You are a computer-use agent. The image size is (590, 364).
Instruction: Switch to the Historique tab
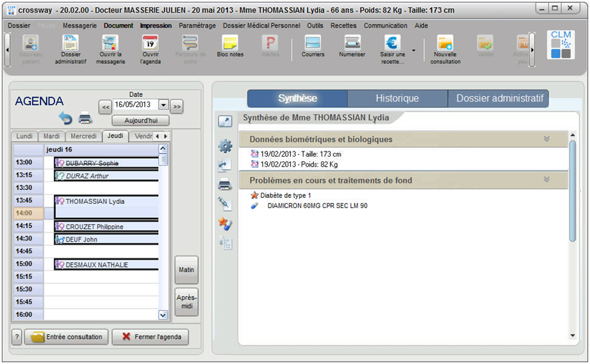(397, 98)
